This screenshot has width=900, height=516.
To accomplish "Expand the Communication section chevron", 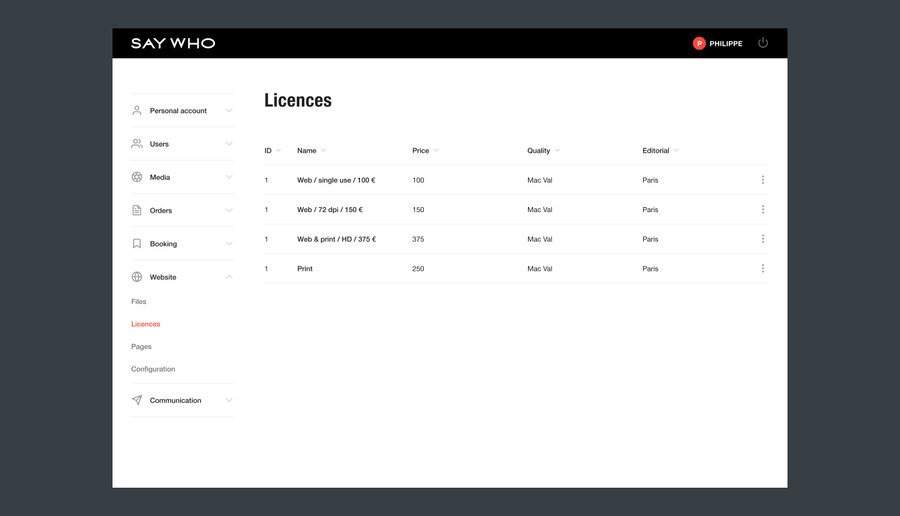I will (x=229, y=400).
